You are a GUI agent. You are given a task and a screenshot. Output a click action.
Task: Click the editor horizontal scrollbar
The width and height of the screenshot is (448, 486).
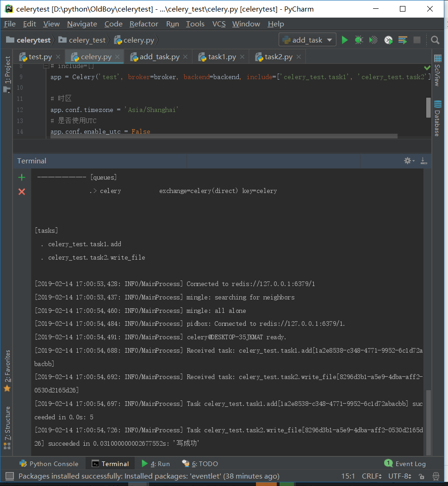pyautogui.click(x=224, y=136)
